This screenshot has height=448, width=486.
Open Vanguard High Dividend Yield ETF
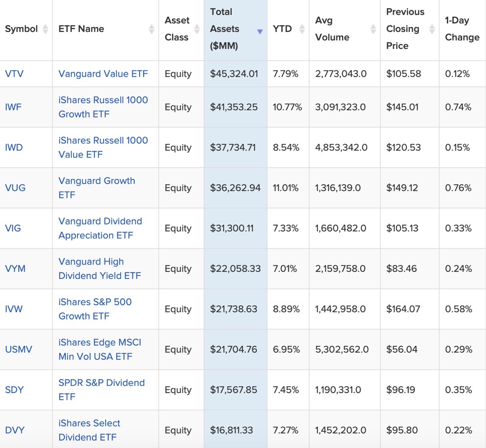point(99,269)
